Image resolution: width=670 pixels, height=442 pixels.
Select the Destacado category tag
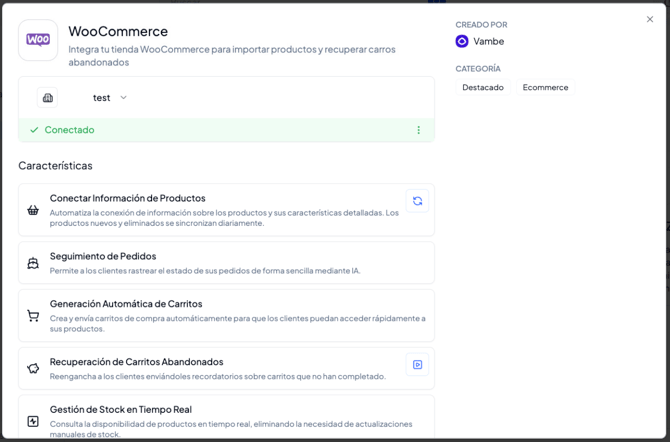coord(483,88)
